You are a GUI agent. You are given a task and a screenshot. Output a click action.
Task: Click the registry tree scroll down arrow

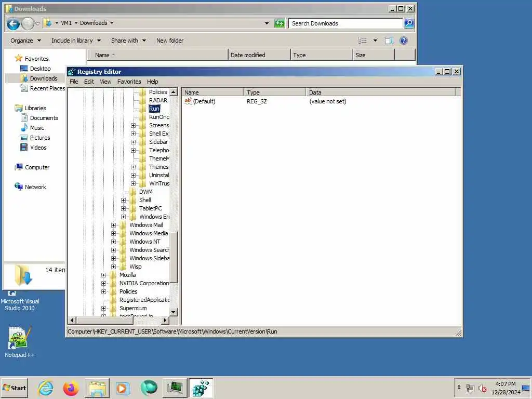coord(174,312)
